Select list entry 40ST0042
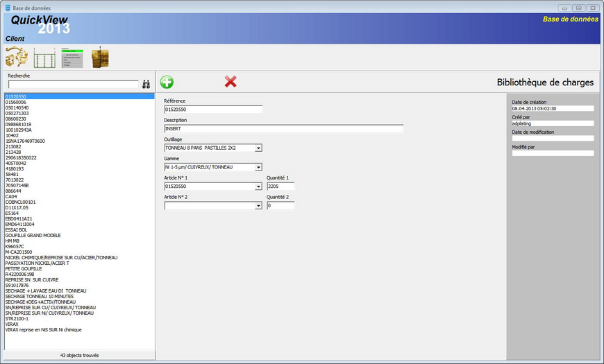Screen dimensions: 604x364 [79, 164]
